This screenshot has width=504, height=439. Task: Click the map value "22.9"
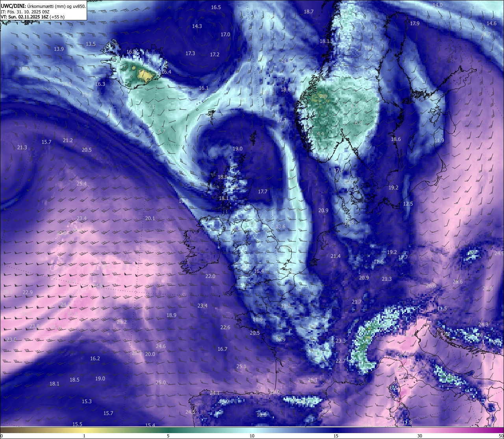[28, 293]
